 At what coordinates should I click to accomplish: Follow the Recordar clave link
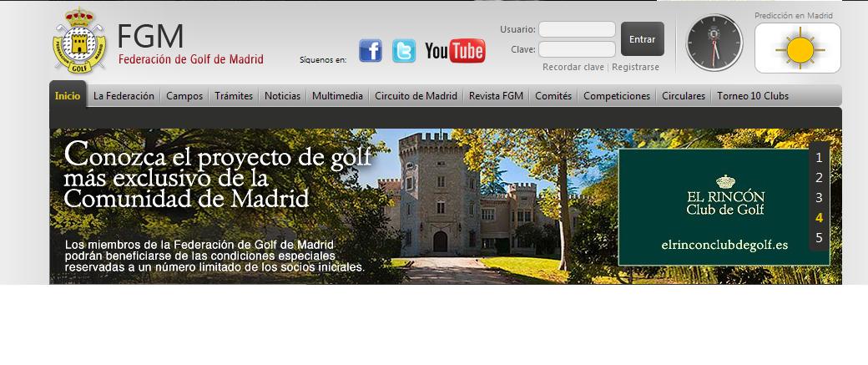[x=573, y=67]
